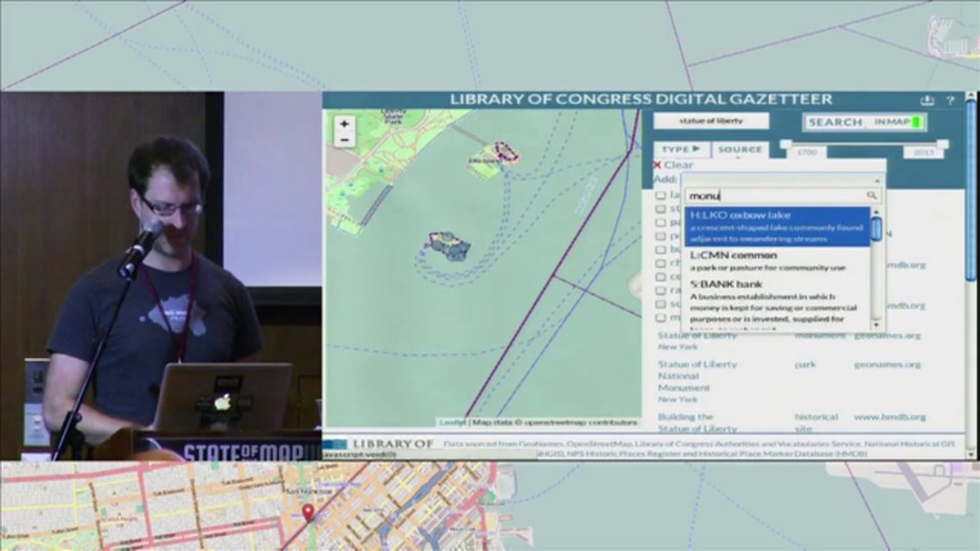
Task: Click the gazetteer page scrollbar thumb
Action: 971,190
